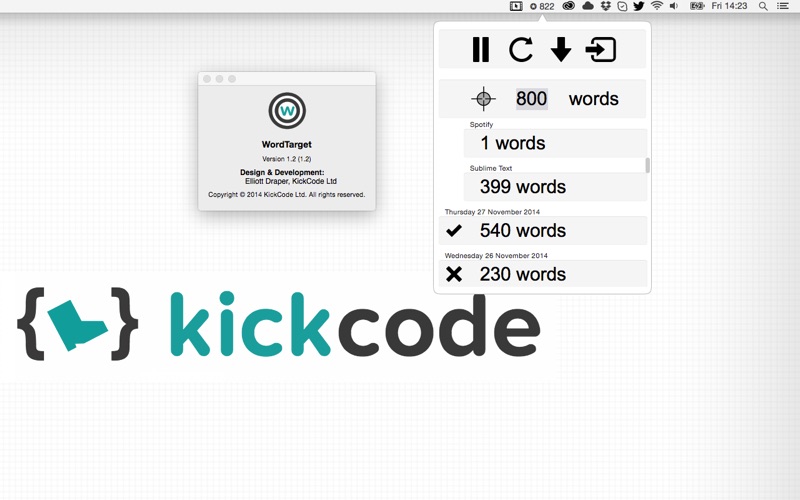Open WordTarget 822 menu bar item
The image size is (800, 500).
[x=541, y=6]
